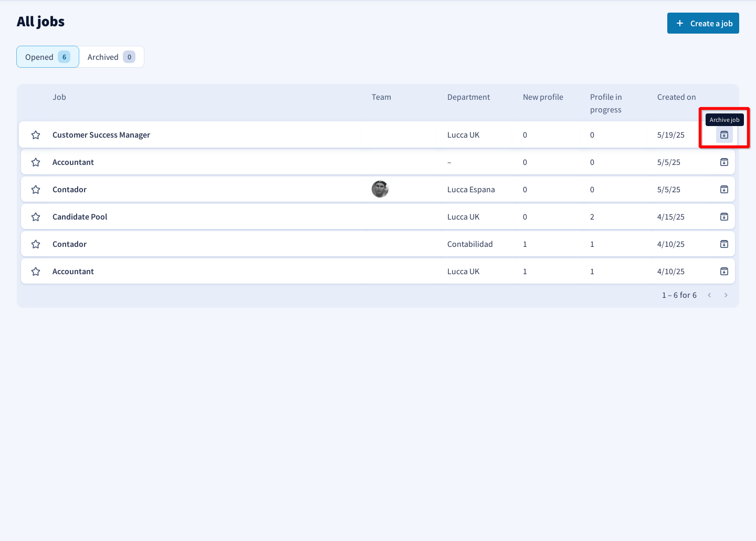Archive the Accountant job created 5/5/25
This screenshot has width=756, height=541.
point(724,162)
